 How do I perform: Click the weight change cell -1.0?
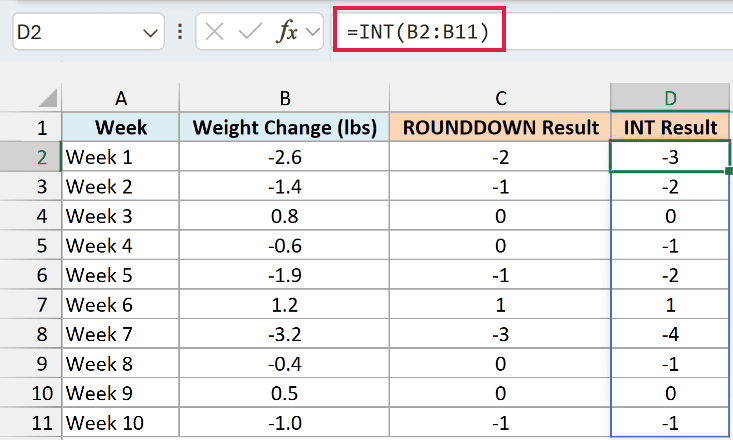[x=284, y=422]
